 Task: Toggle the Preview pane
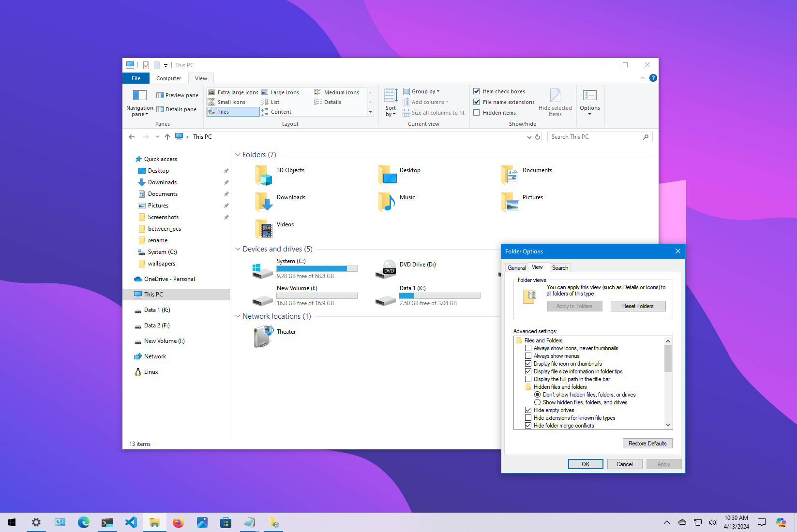click(177, 95)
